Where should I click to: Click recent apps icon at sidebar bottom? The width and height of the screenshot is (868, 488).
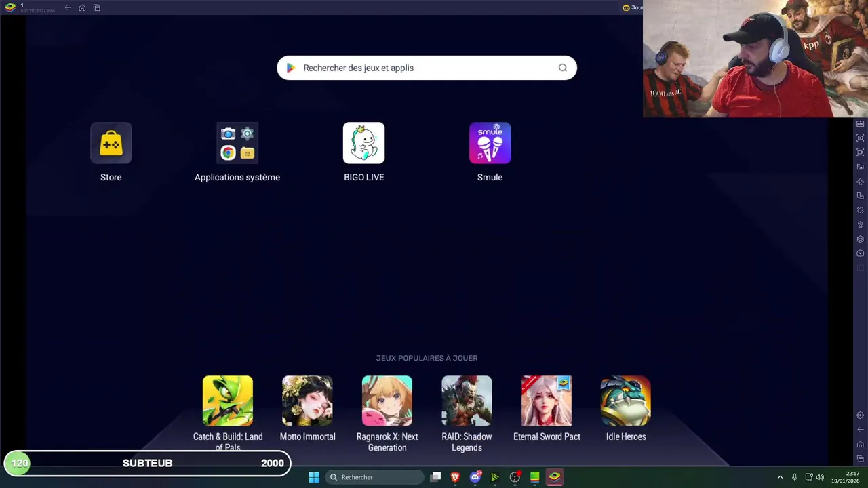pyautogui.click(x=861, y=459)
